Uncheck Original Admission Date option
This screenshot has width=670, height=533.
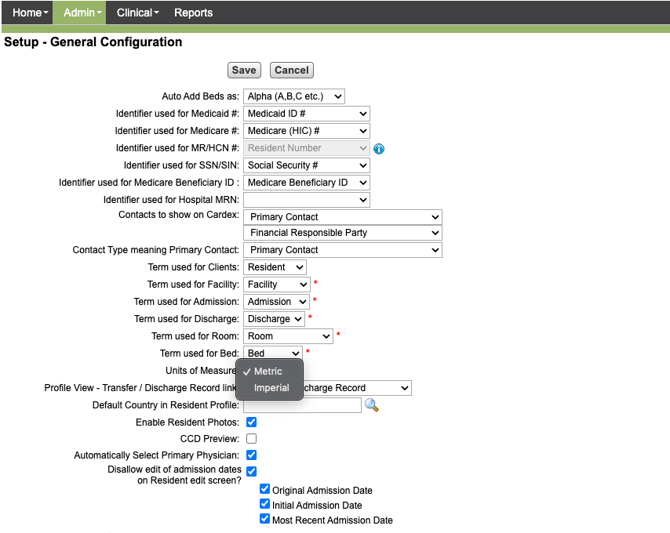point(265,490)
